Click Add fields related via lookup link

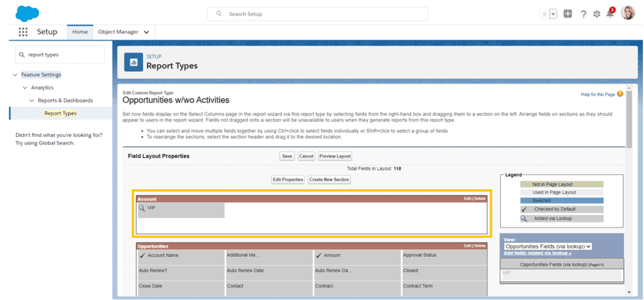[x=537, y=253]
